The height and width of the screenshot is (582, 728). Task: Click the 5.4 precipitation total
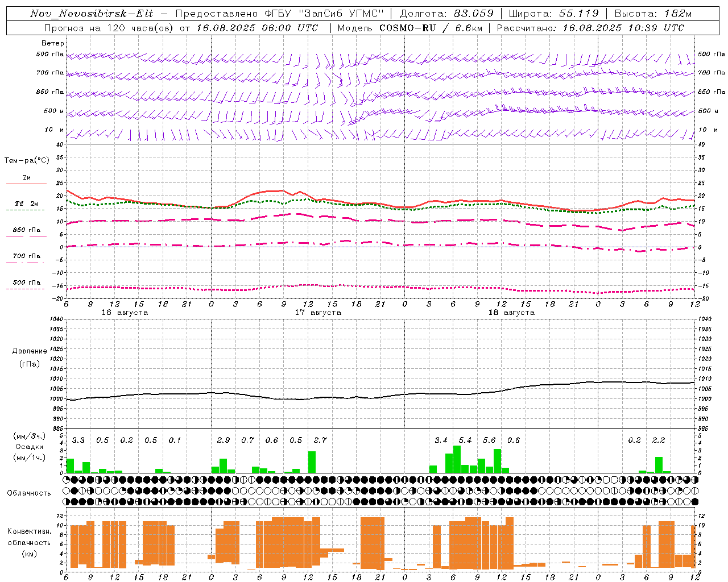click(465, 440)
